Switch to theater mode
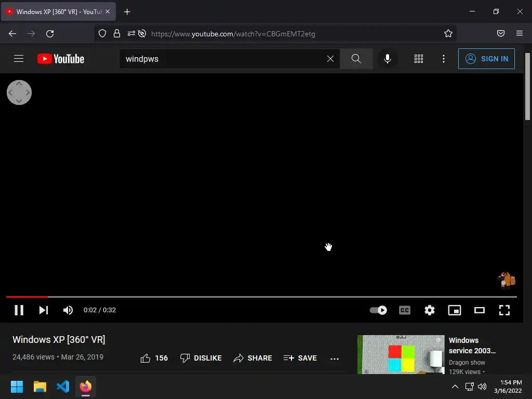The height and width of the screenshot is (399, 532). point(480,310)
